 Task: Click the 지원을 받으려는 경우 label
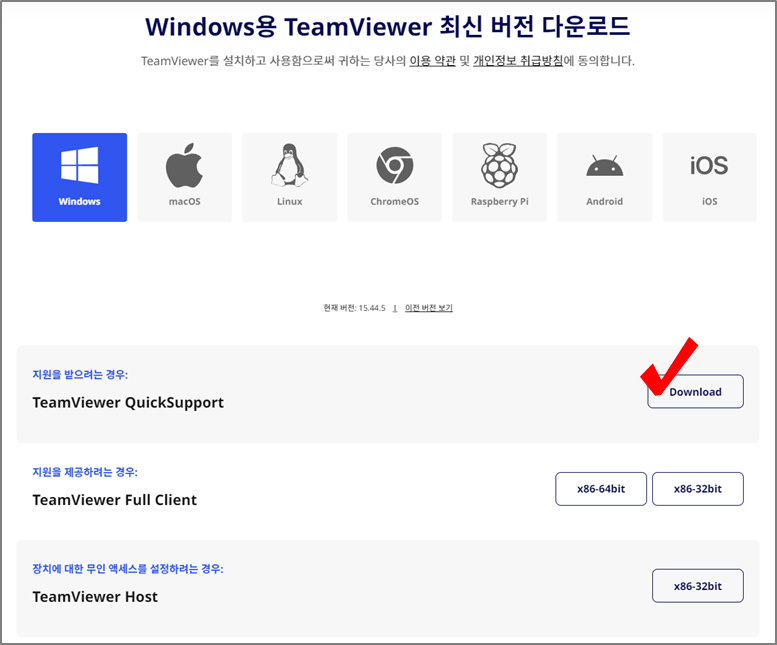(x=80, y=375)
